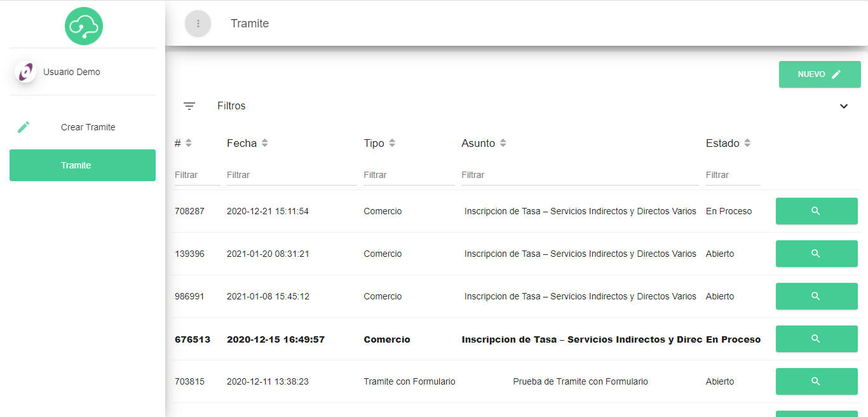
Task: Sort the table by Estado column
Action: click(747, 143)
